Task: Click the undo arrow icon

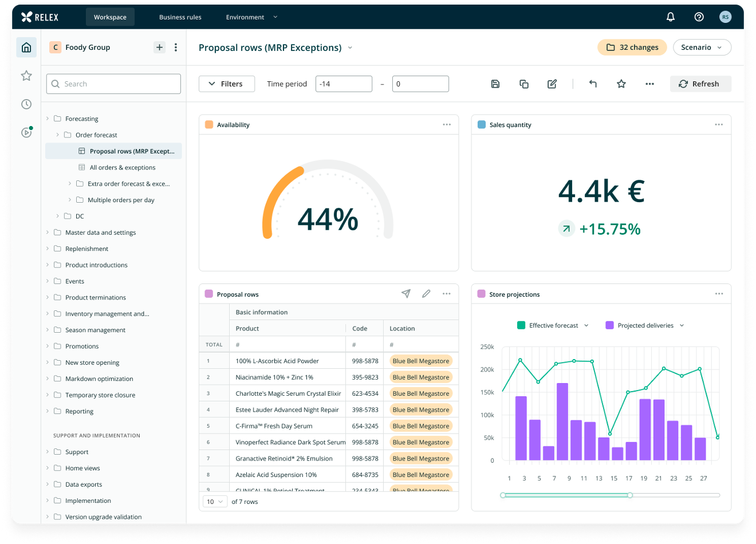Action: click(593, 84)
